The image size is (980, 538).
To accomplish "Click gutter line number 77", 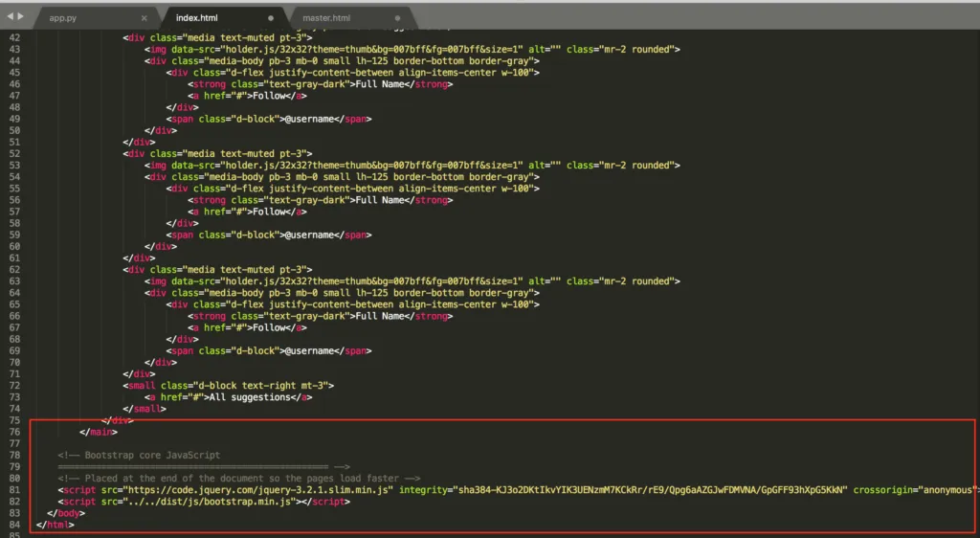I will [14, 443].
